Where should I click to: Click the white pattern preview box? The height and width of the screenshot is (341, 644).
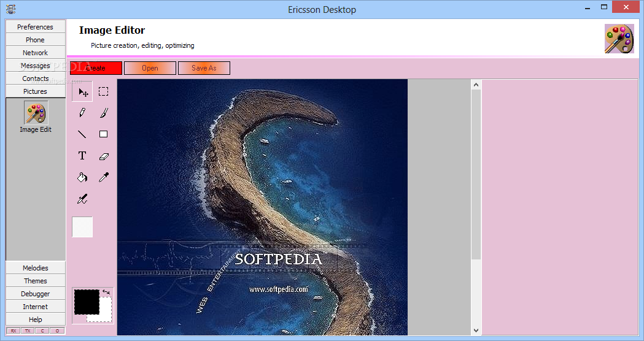point(82,227)
